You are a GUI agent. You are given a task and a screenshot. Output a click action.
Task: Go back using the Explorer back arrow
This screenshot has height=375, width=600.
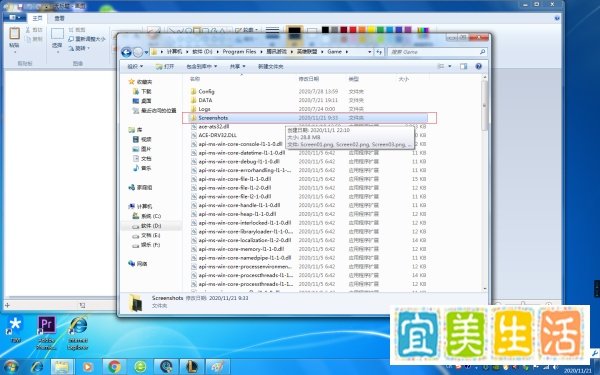pyautogui.click(x=126, y=52)
